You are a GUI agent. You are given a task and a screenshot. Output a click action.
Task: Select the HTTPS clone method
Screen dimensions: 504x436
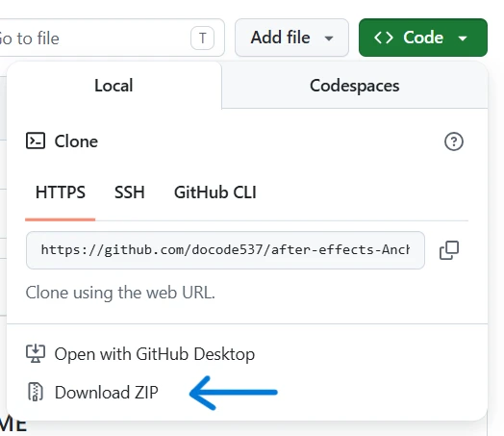pos(61,192)
